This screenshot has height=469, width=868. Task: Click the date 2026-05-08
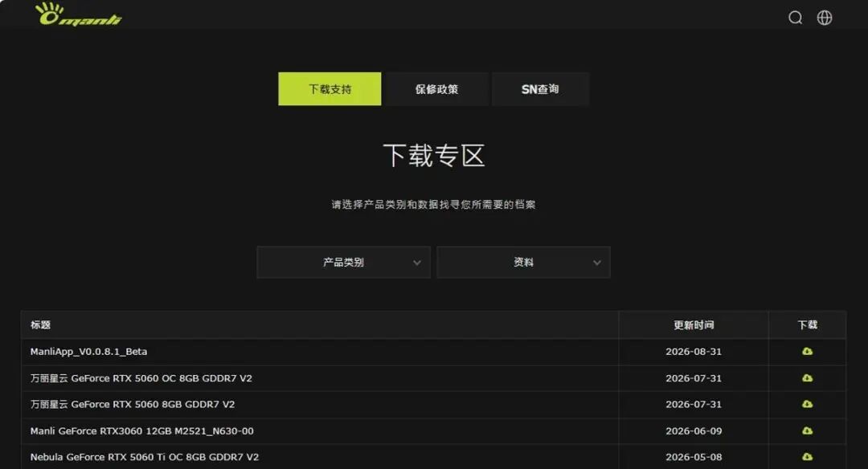tap(694, 457)
